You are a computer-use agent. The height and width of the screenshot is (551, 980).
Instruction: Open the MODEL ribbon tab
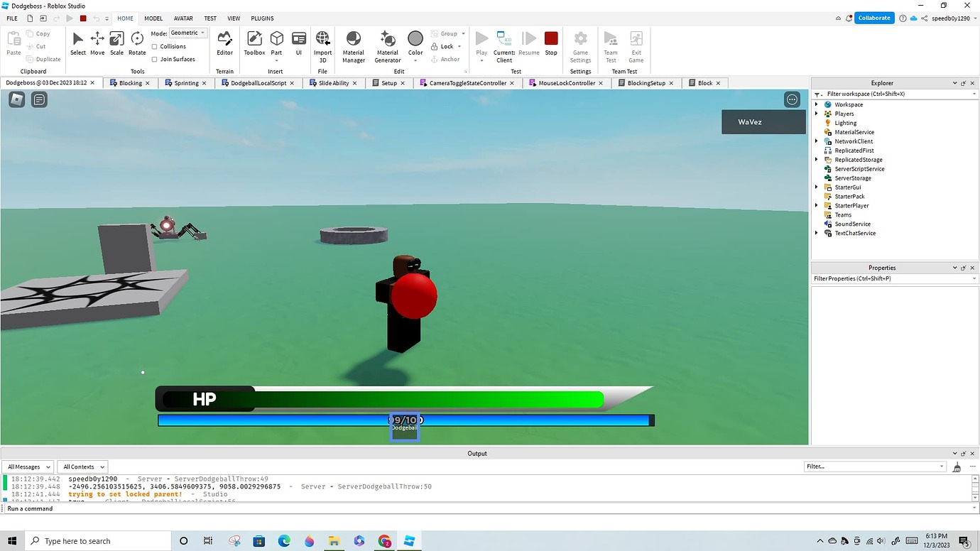point(153,18)
